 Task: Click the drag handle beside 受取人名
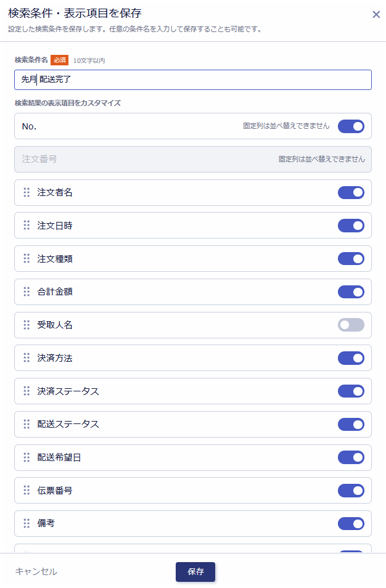(27, 325)
